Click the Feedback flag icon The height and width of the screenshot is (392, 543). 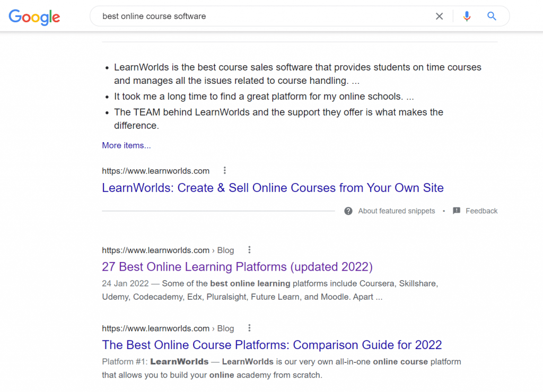[x=456, y=211]
